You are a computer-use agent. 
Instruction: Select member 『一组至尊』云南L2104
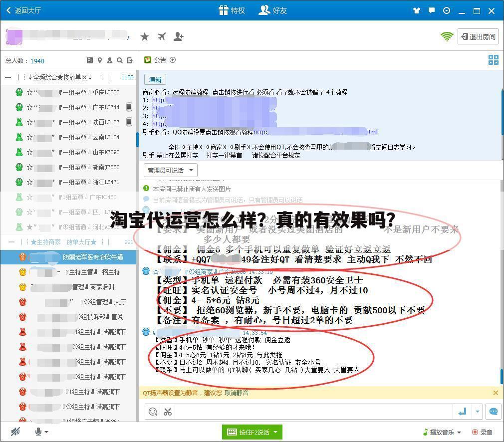point(69,137)
